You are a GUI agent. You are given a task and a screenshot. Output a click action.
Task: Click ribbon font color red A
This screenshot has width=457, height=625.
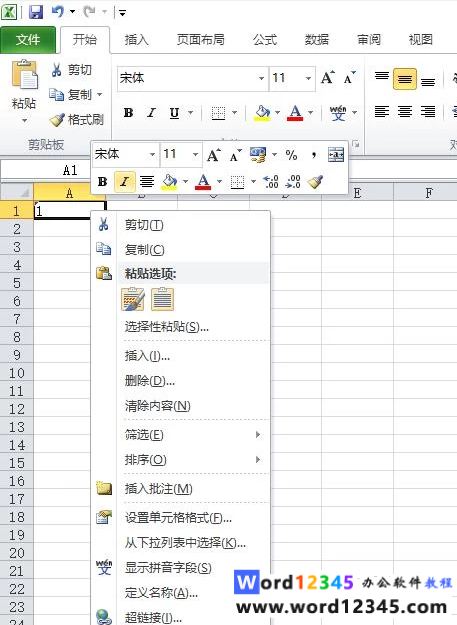[295, 113]
